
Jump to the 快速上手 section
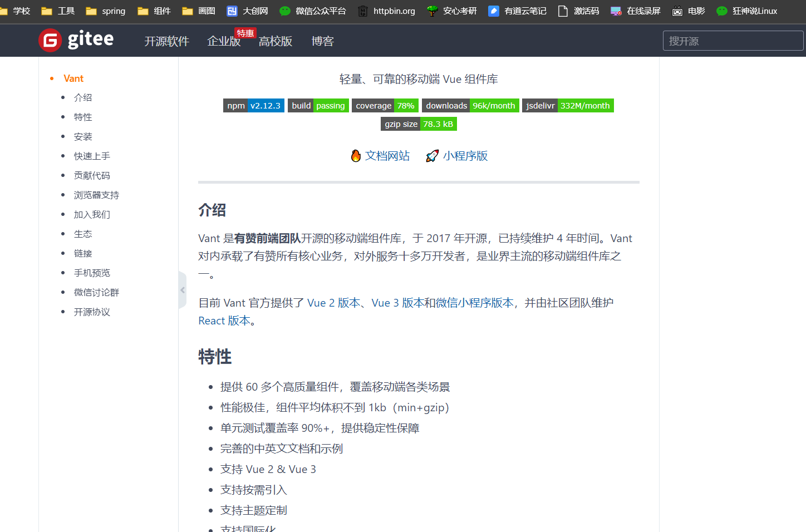[x=92, y=156]
